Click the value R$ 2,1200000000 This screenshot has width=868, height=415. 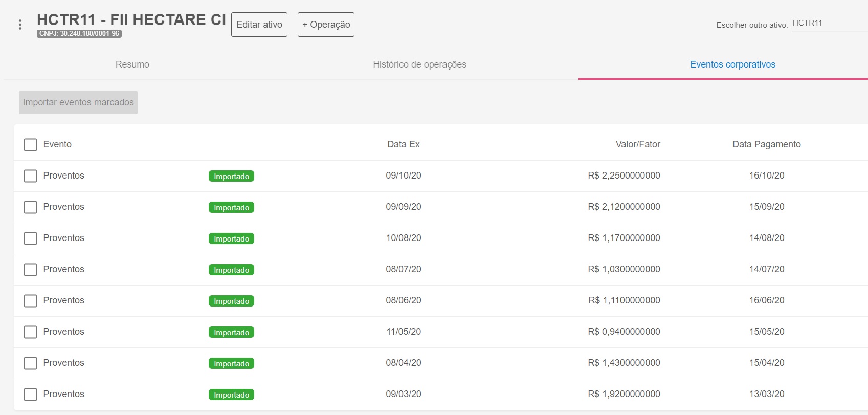(x=624, y=207)
